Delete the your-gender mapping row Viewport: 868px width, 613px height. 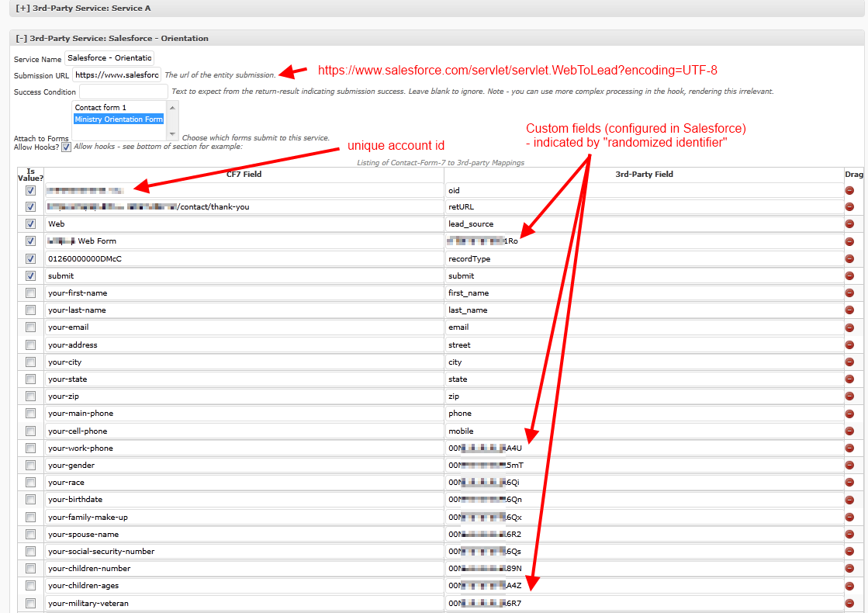tap(849, 465)
